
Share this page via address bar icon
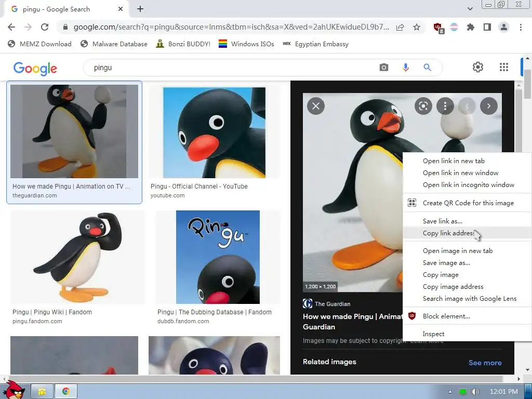tap(400, 27)
